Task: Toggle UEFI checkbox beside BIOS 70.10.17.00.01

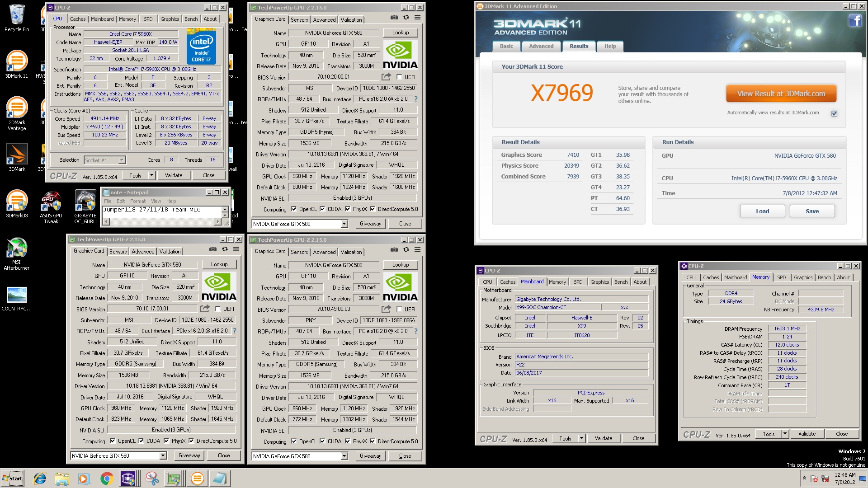Action: pos(218,309)
